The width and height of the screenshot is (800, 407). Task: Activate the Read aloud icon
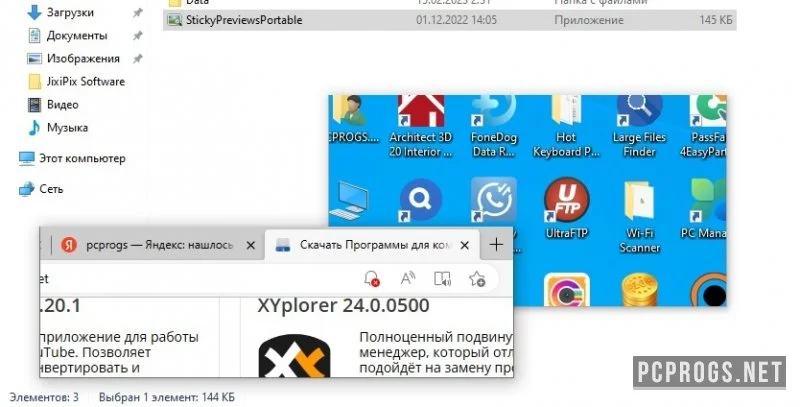[407, 278]
